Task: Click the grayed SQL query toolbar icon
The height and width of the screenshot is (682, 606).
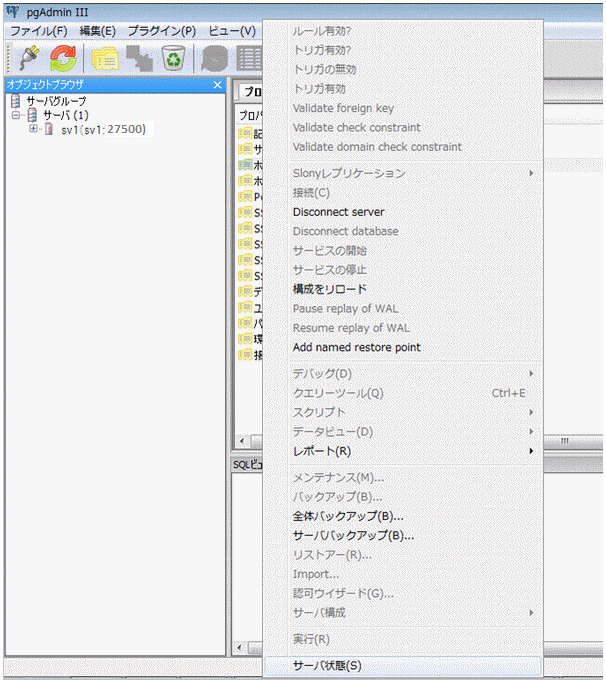Action: 214,58
